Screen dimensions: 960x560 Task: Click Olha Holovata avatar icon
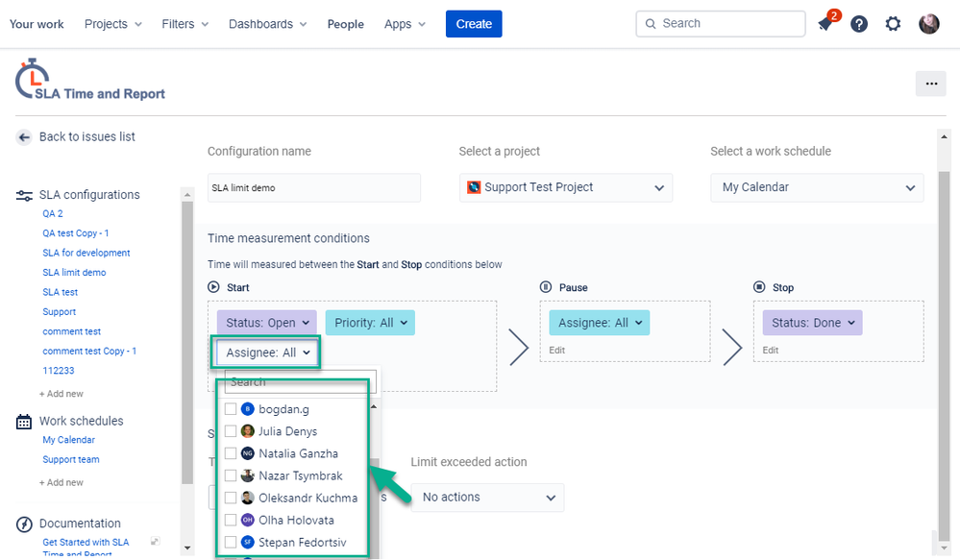pos(247,521)
